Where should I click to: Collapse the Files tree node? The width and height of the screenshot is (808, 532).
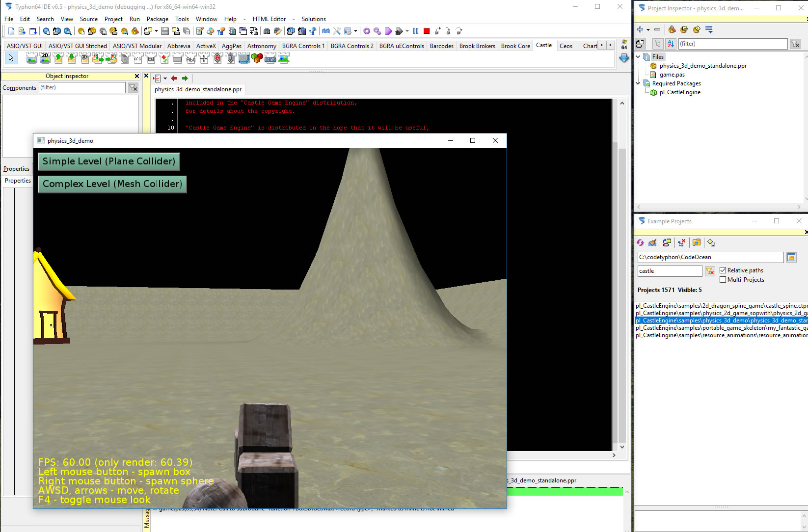pos(638,57)
